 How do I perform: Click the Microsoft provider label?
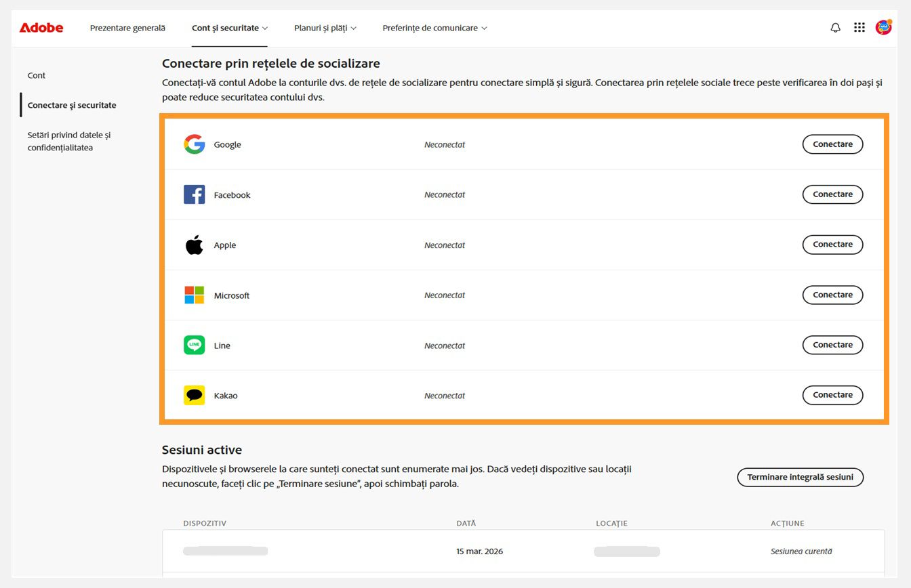pos(231,295)
